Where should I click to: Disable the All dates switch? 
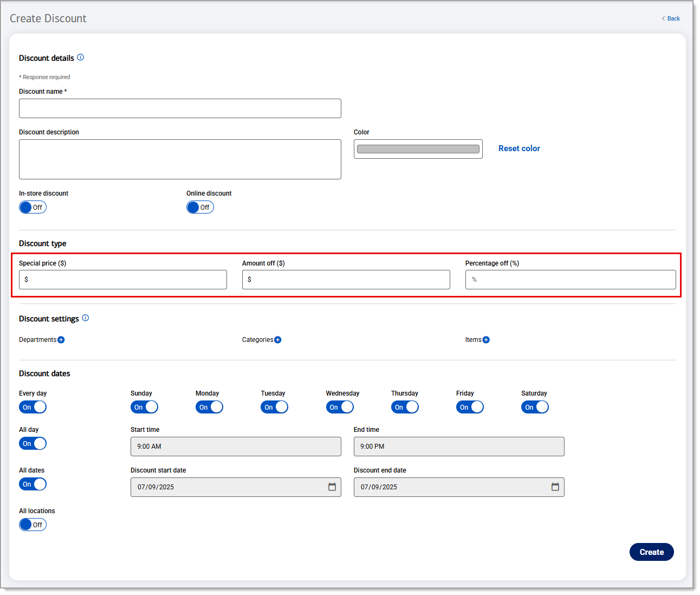point(33,484)
